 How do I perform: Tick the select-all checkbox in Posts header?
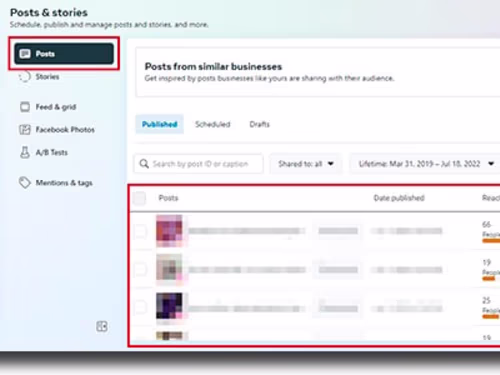point(139,198)
